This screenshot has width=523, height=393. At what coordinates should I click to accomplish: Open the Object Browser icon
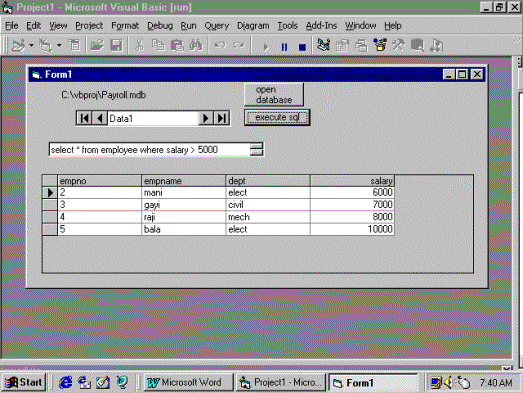pos(380,45)
